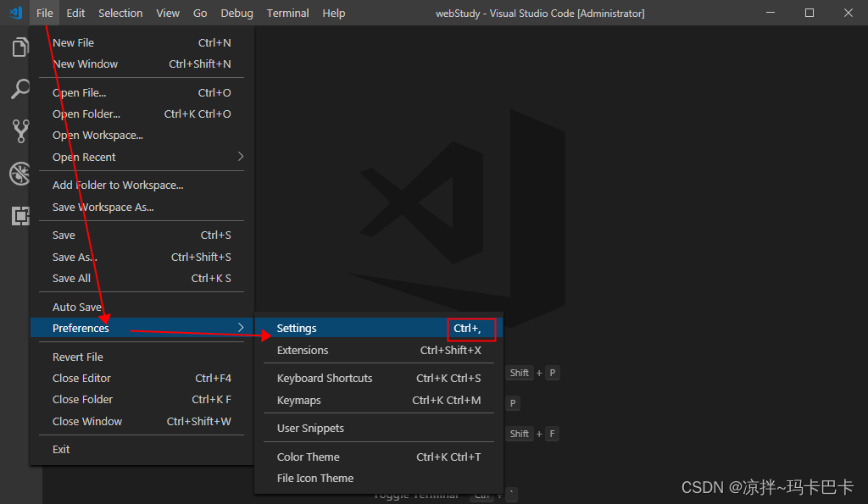Open Keyboard Shortcuts entry
Viewport: 868px width, 504px height.
click(379, 379)
